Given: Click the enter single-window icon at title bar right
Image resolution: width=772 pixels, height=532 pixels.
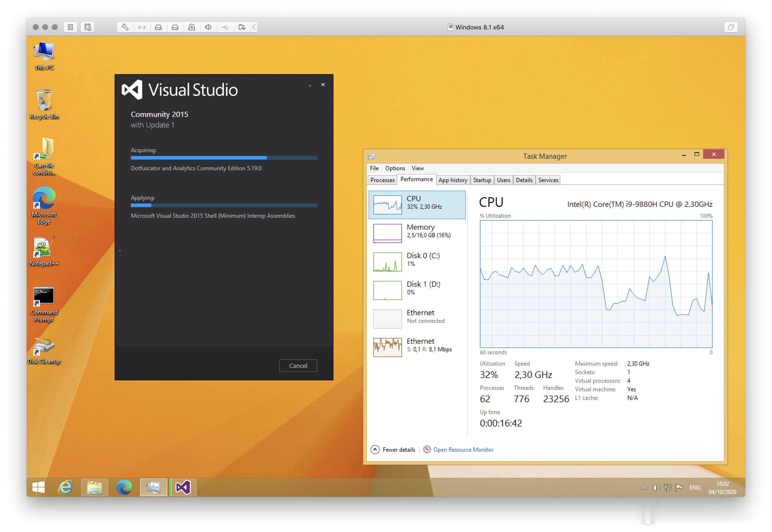Looking at the screenshot, I should [x=731, y=27].
